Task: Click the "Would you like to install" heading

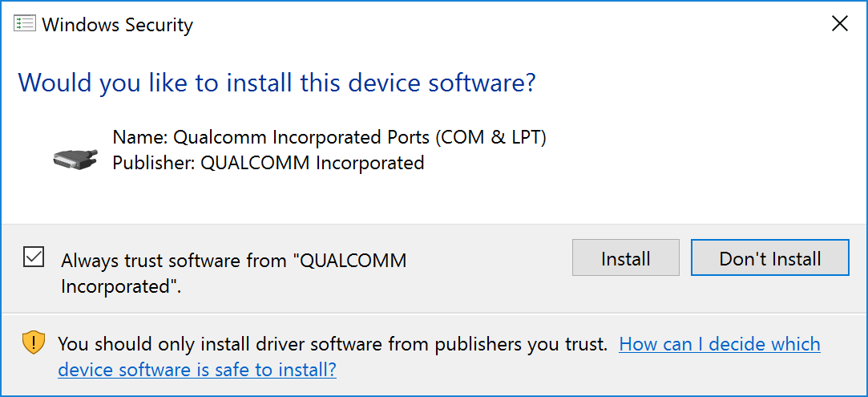Action: pos(277,82)
